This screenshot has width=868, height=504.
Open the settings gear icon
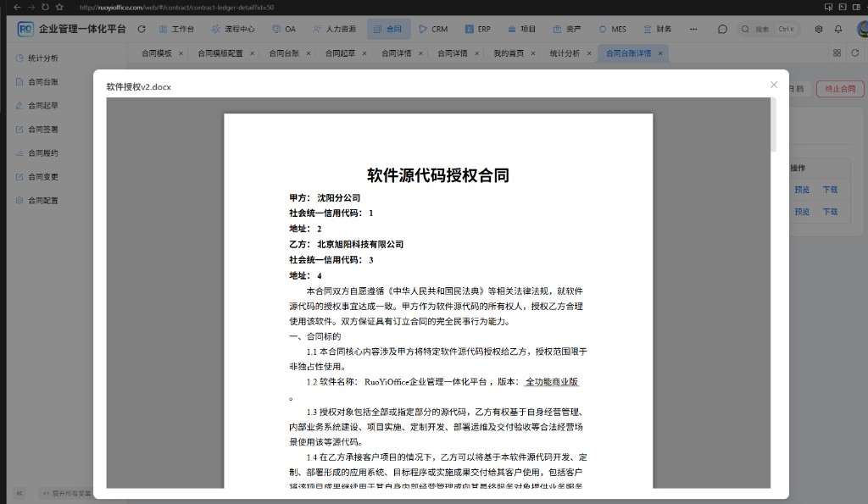819,29
